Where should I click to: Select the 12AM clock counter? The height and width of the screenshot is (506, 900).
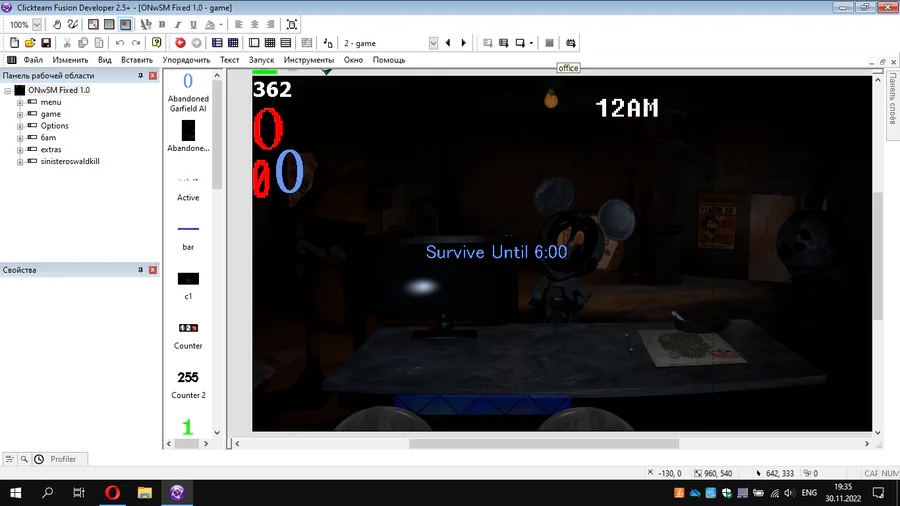627,108
